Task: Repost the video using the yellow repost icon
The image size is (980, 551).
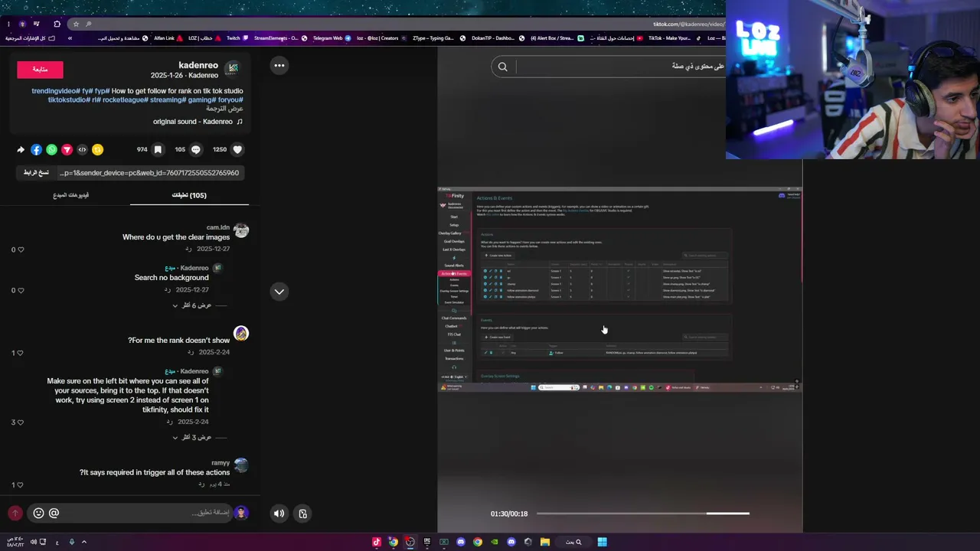Action: [x=97, y=150]
